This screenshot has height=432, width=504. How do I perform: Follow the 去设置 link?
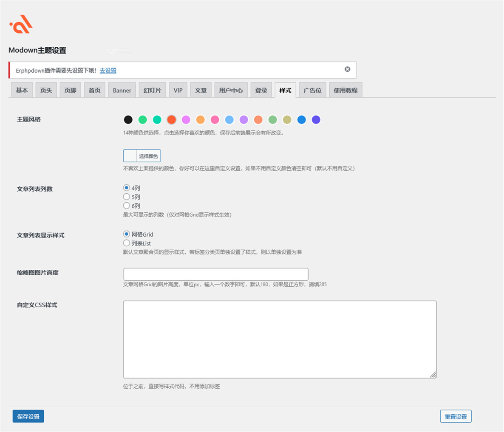click(108, 71)
